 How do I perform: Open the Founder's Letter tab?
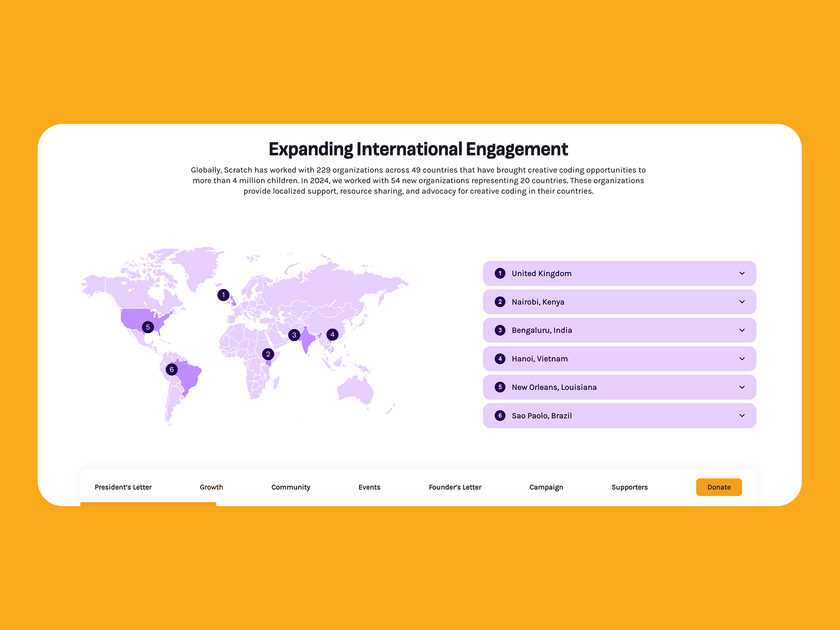pos(455,487)
